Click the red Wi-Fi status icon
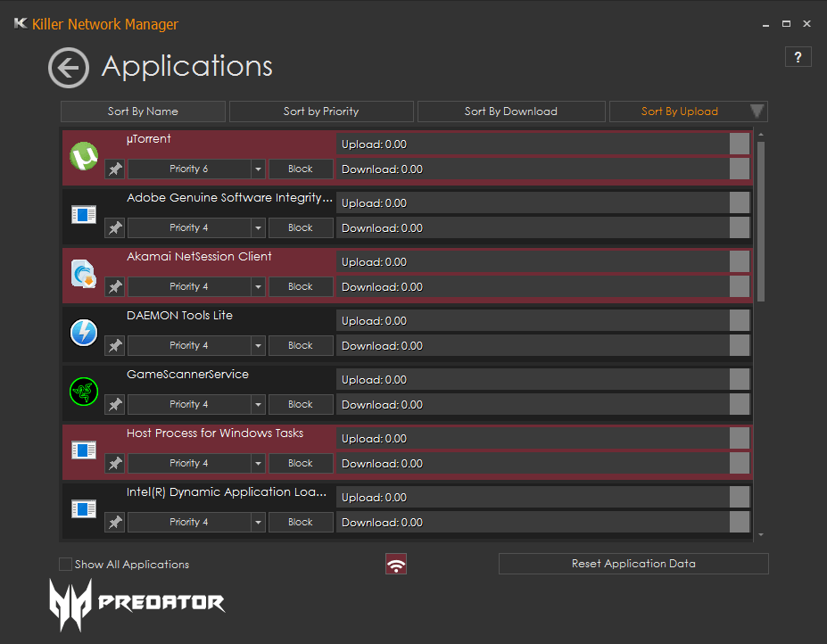 [x=396, y=564]
